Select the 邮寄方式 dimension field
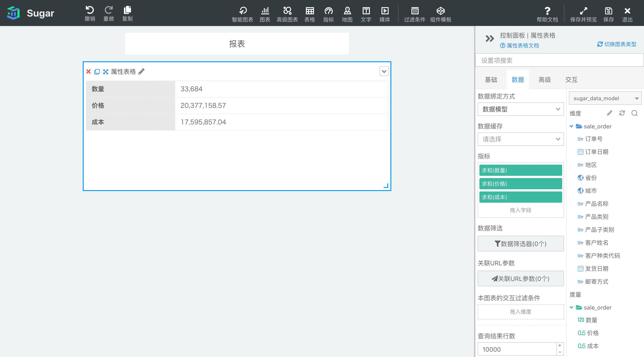The height and width of the screenshot is (357, 644). coord(593,282)
